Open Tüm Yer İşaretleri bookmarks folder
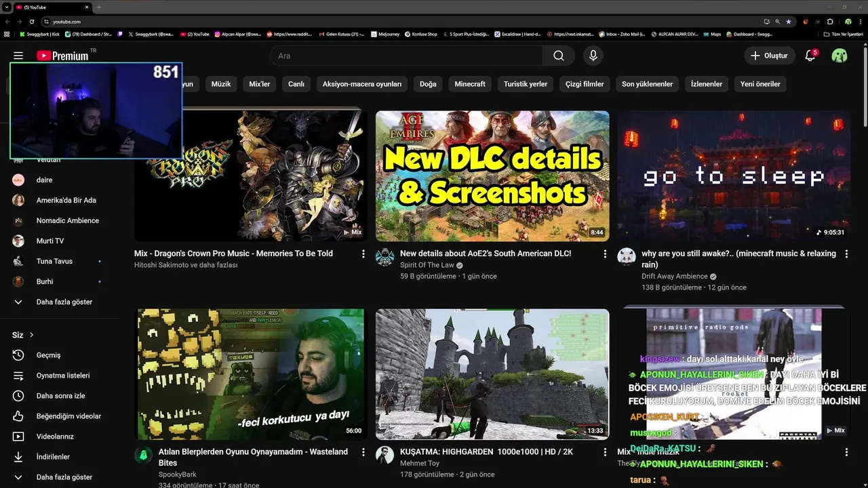This screenshot has height=488, width=868. coord(843,34)
